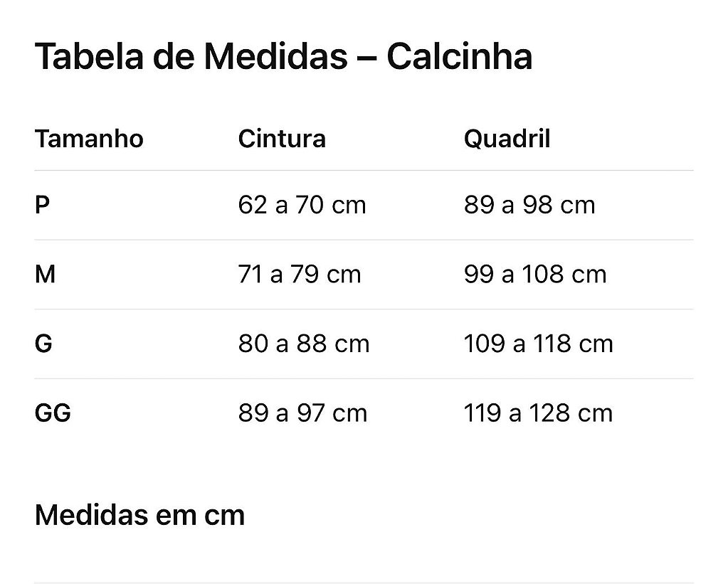Screen dimensions: 728x584
Task: Click the size 'GG' row label
Action: [x=53, y=413]
